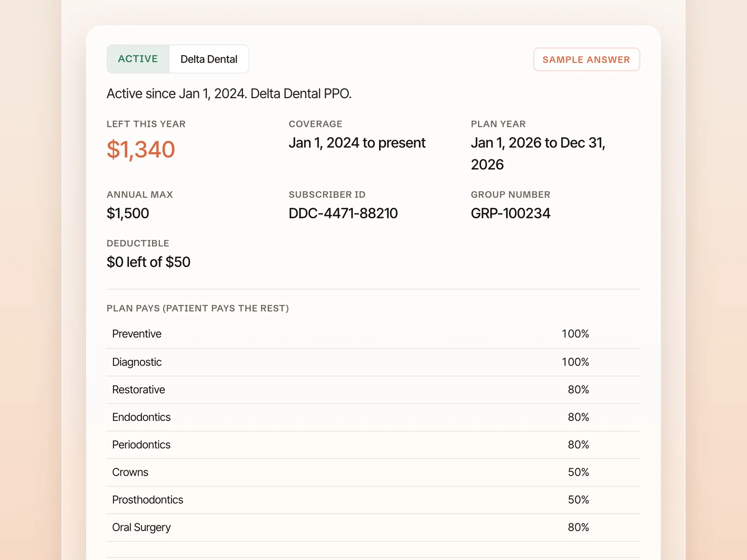
Task: Click the Active since Jan 1, 2024 summary line
Action: 229,94
